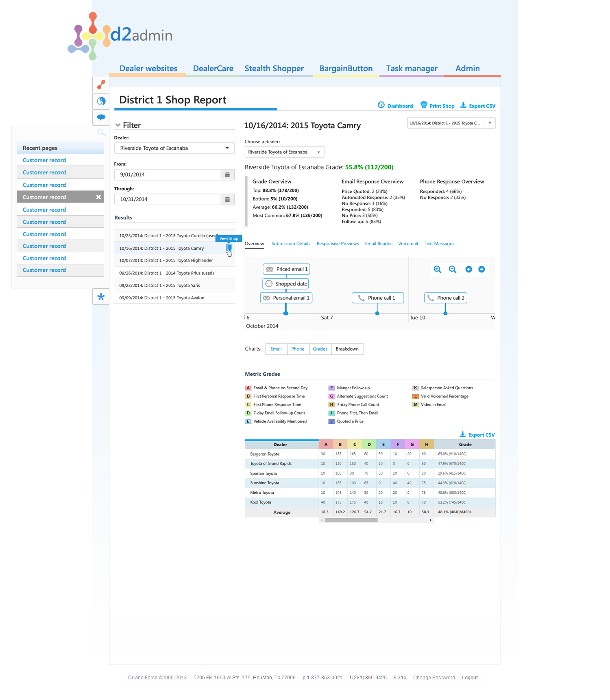Open the Dealer filter dropdown
This screenshot has width=610, height=700.
click(x=174, y=148)
